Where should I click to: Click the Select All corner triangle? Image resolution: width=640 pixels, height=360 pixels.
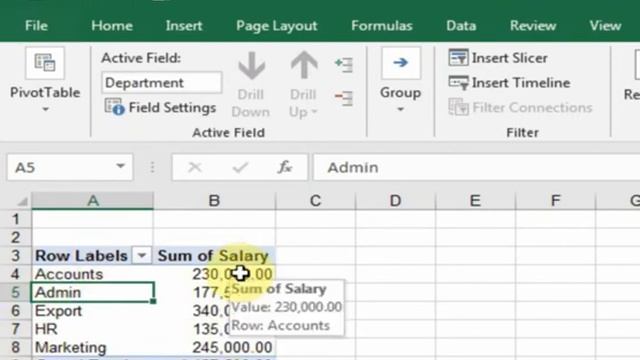pyautogui.click(x=22, y=201)
